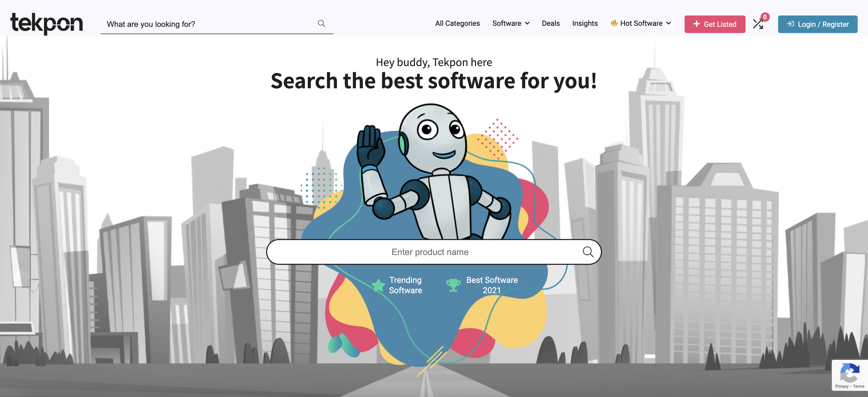The image size is (868, 397).
Task: Open All Categories menu item
Action: tap(457, 23)
